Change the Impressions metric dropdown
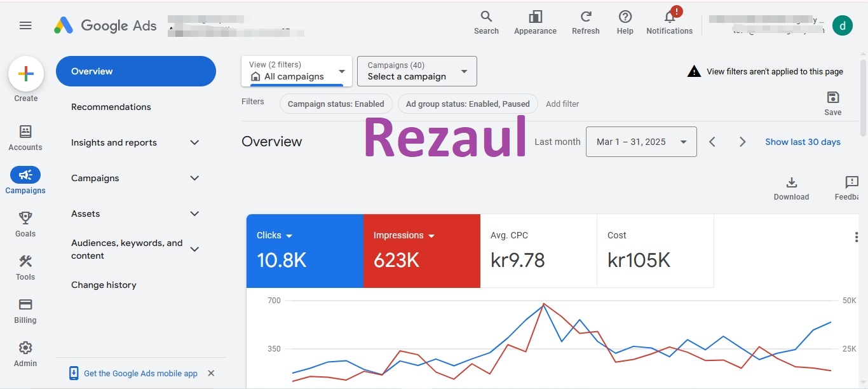 click(404, 235)
